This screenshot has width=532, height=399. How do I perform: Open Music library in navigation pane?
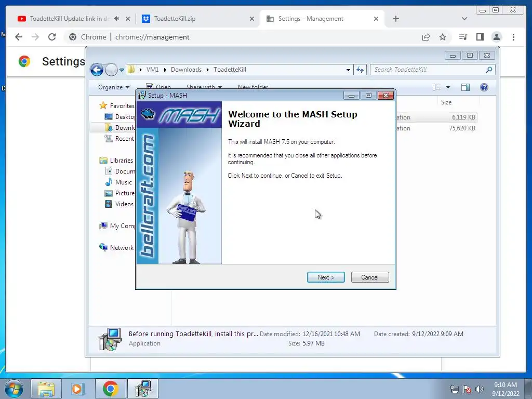click(x=118, y=182)
